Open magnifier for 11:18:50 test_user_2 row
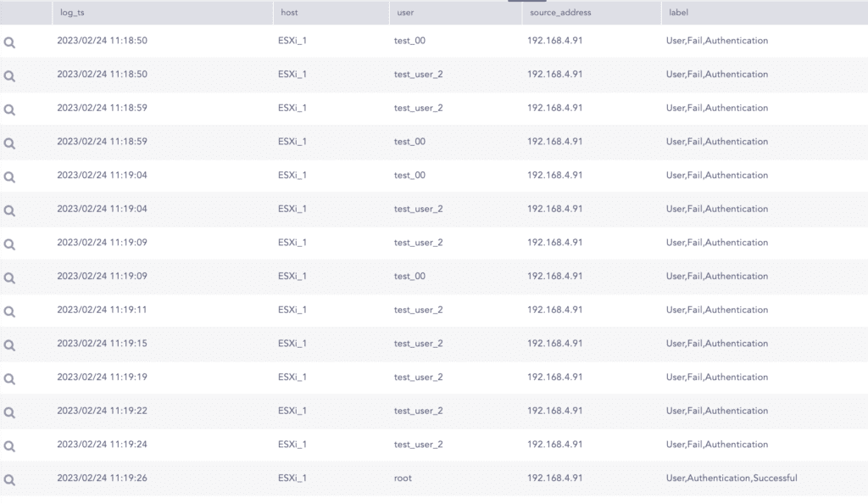The width and height of the screenshot is (868, 504). click(x=9, y=76)
